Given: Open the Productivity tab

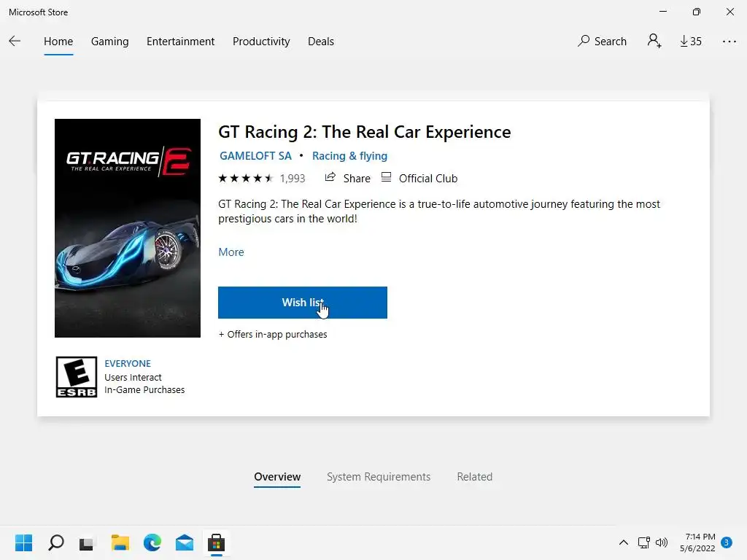Looking at the screenshot, I should coord(261,42).
